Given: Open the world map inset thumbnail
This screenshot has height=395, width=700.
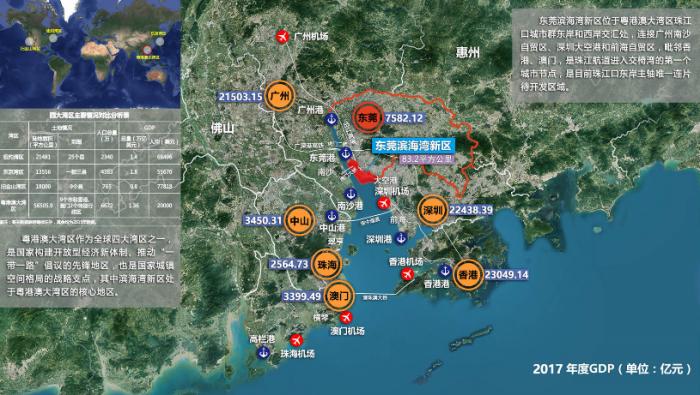Looking at the screenshot, I should 90,54.
